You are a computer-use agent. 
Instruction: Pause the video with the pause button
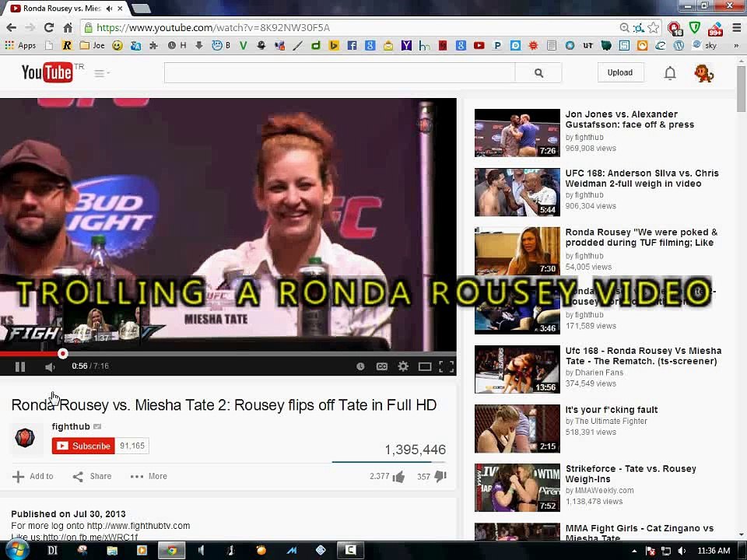(20, 366)
